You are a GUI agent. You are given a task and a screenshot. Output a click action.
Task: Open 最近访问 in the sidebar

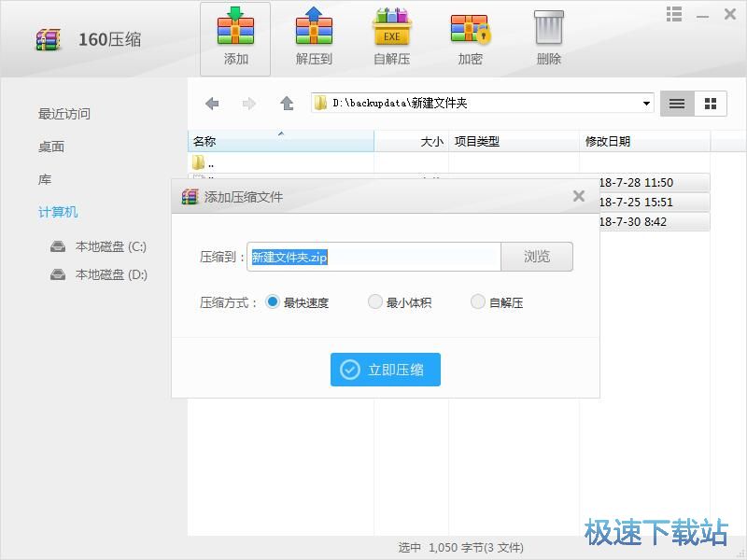(x=64, y=114)
